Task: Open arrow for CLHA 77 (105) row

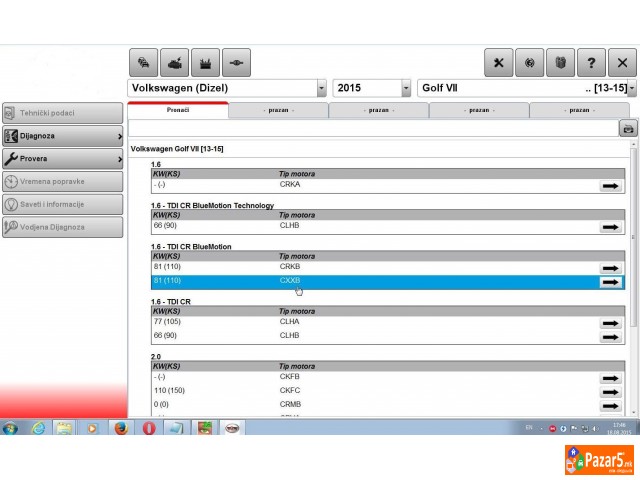Action: tap(610, 323)
